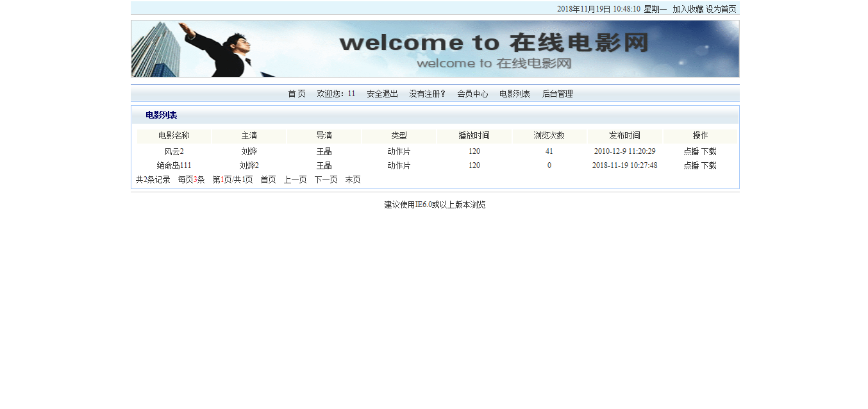This screenshot has width=868, height=409.
Task: Click 动作片 in the 风云2 row
Action: point(399,151)
